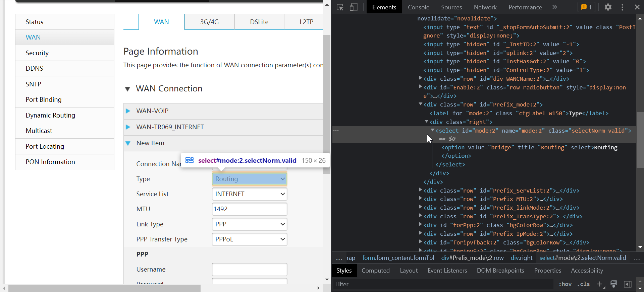Toggle computed styles sidebar pane icon
644x292 pixels.
tap(628, 284)
